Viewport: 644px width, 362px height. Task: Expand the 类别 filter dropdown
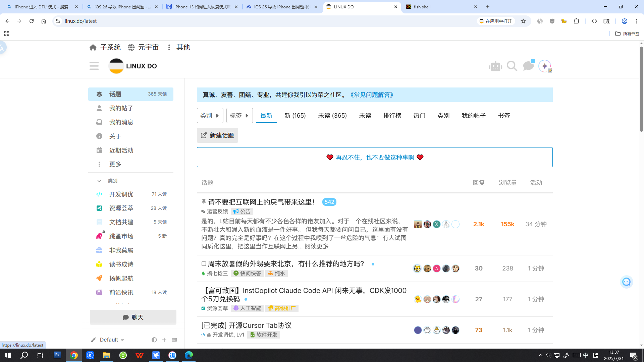(210, 116)
